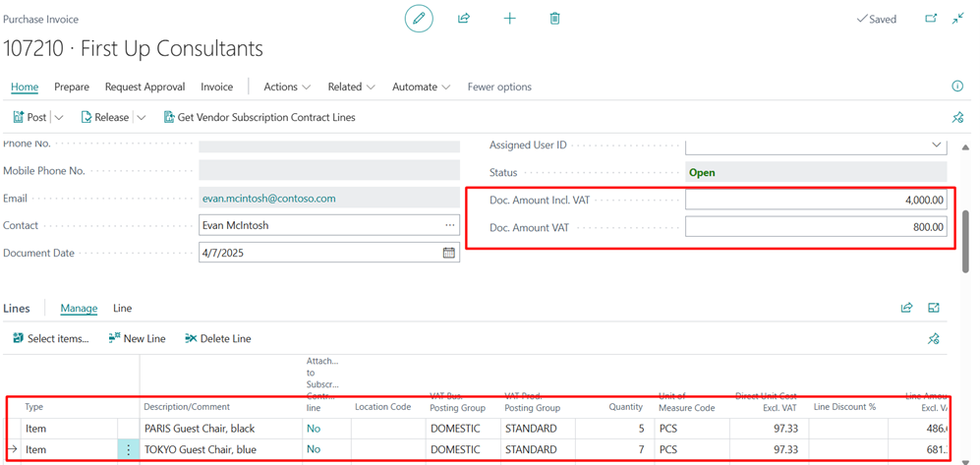
Task: Click the Document Date field
Action: tap(328, 253)
